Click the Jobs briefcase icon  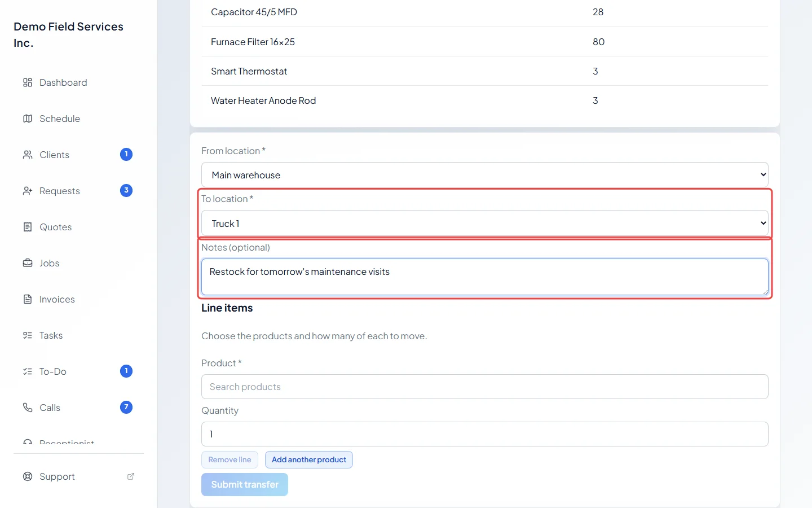pos(28,263)
